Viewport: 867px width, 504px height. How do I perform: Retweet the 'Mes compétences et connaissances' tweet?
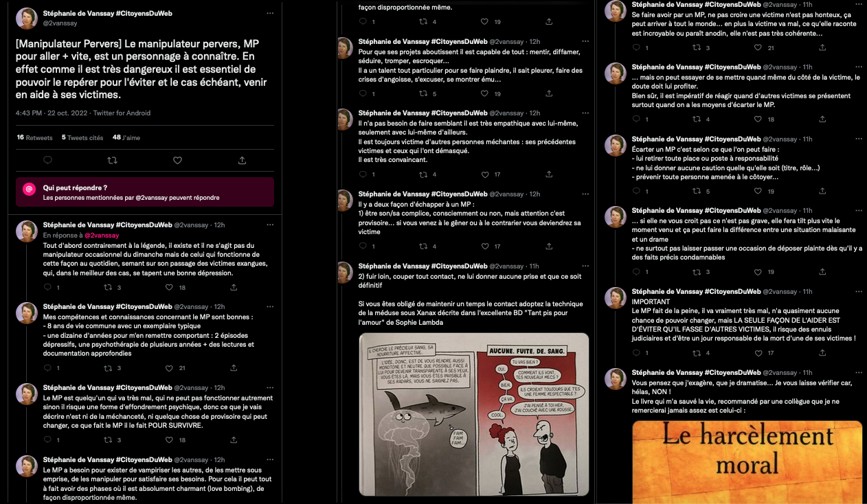pos(107,368)
